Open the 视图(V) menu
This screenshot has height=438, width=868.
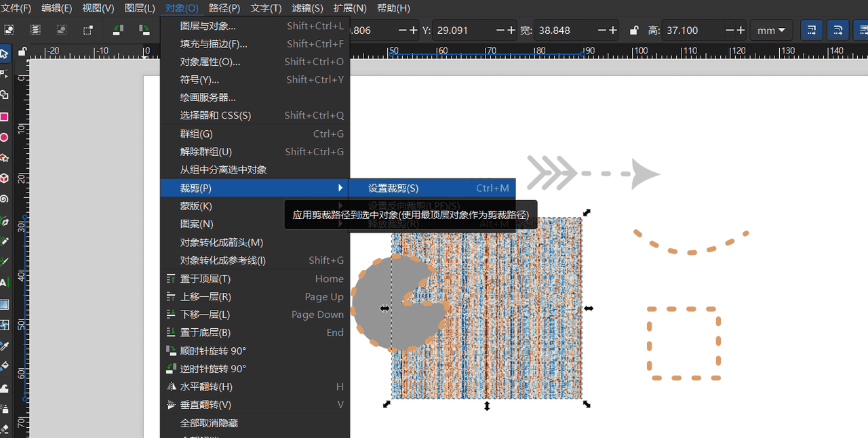pyautogui.click(x=98, y=8)
